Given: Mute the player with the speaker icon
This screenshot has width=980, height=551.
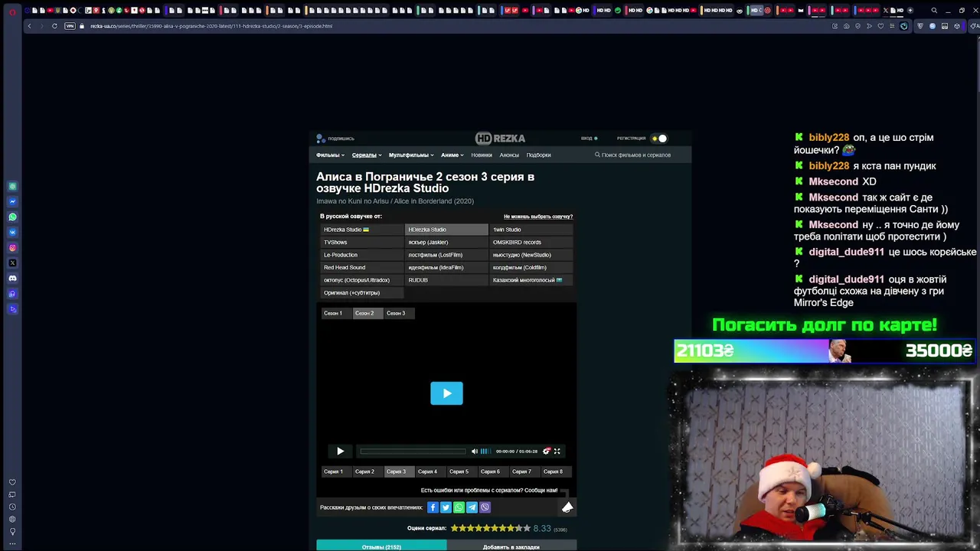Looking at the screenshot, I should click(x=474, y=452).
